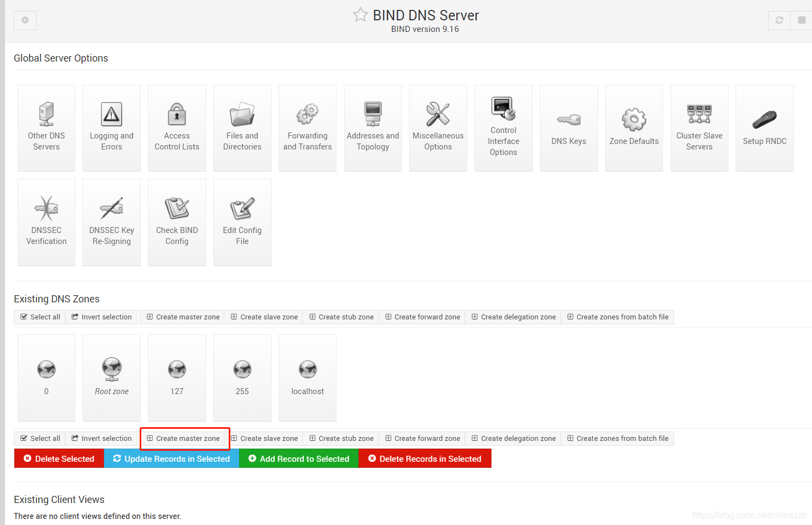This screenshot has height=525, width=812.
Task: Open Files and Directories options
Action: click(x=242, y=128)
